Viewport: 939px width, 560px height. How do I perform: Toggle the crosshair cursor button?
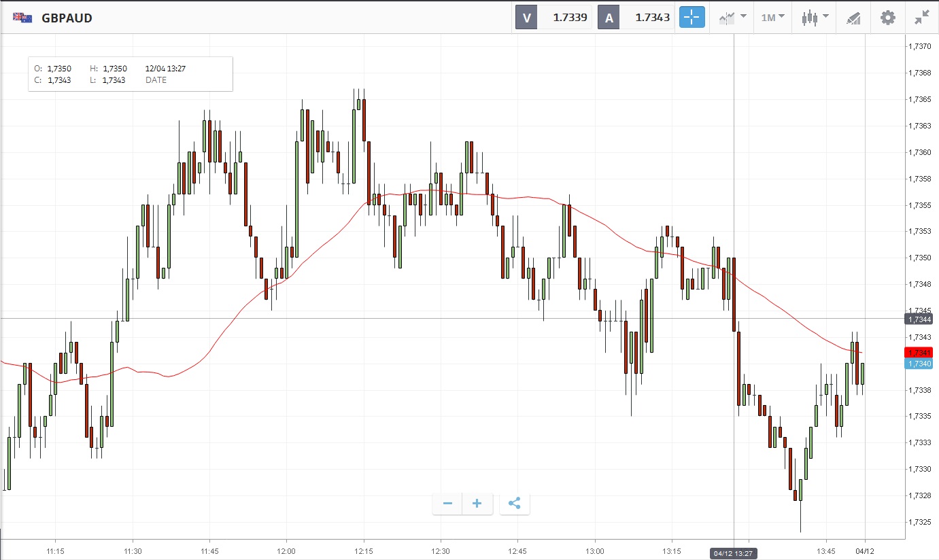pyautogui.click(x=692, y=18)
